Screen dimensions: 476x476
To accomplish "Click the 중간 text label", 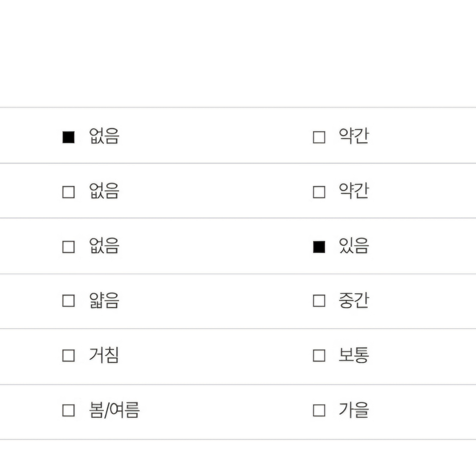I will pos(354,300).
